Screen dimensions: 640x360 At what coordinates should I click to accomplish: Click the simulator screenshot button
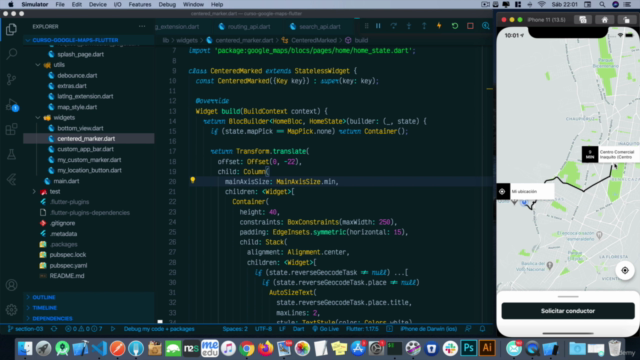583,20
